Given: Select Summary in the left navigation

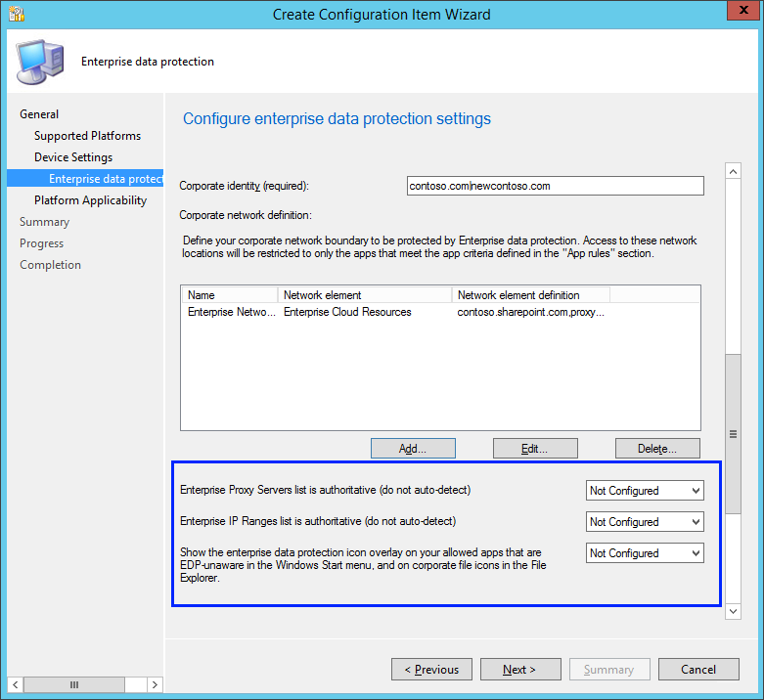Looking at the screenshot, I should coord(44,222).
